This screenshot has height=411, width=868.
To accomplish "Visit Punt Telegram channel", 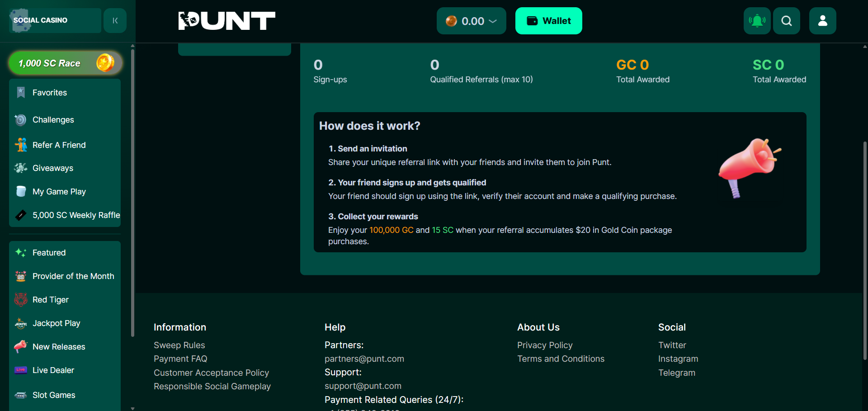I will pos(677,373).
